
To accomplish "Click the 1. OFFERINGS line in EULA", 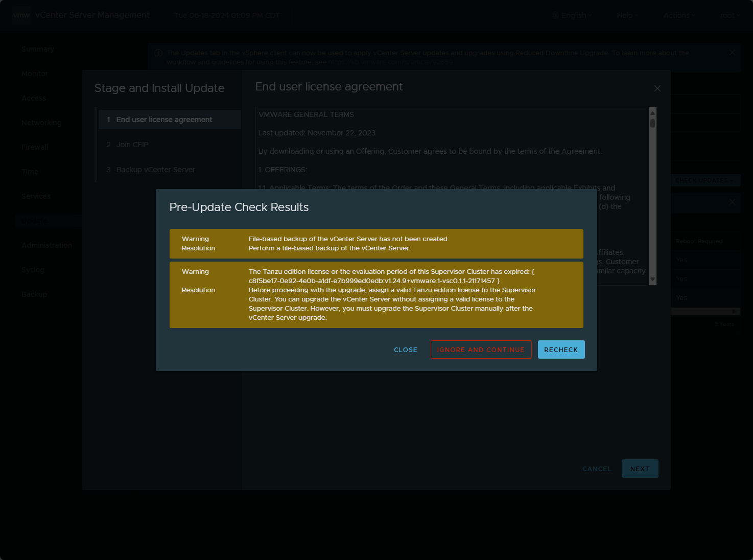I will (x=283, y=170).
